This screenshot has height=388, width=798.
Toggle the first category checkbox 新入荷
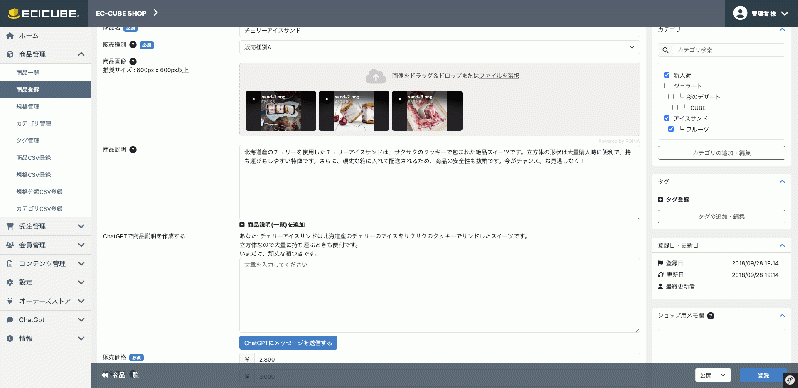click(667, 75)
